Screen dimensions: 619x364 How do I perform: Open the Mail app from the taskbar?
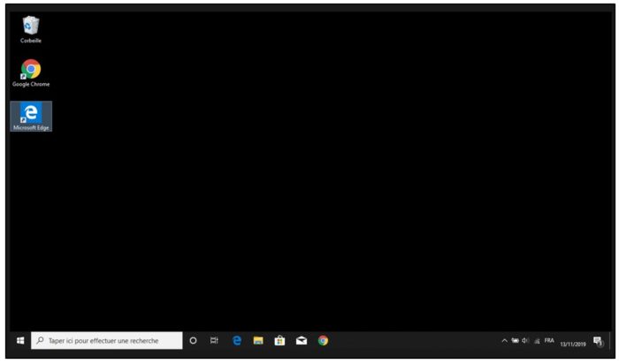[302, 340]
